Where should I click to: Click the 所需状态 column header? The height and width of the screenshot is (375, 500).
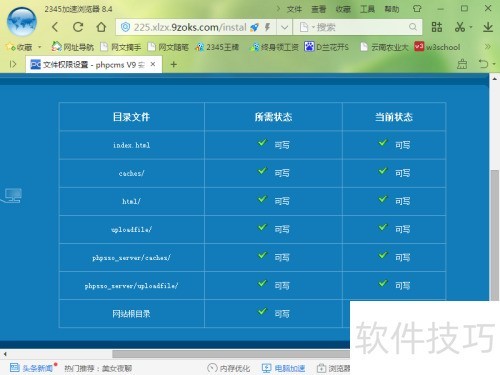tap(273, 117)
